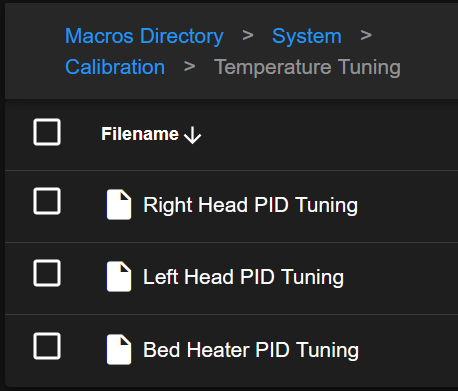Open the Calibration breadcrumb link
The image size is (458, 391).
115,67
